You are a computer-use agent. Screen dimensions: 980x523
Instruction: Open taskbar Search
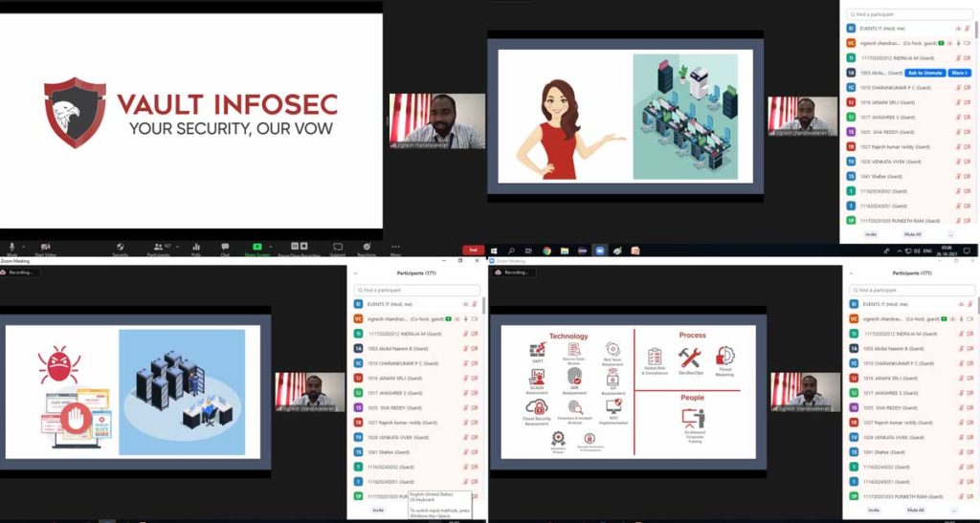point(511,251)
